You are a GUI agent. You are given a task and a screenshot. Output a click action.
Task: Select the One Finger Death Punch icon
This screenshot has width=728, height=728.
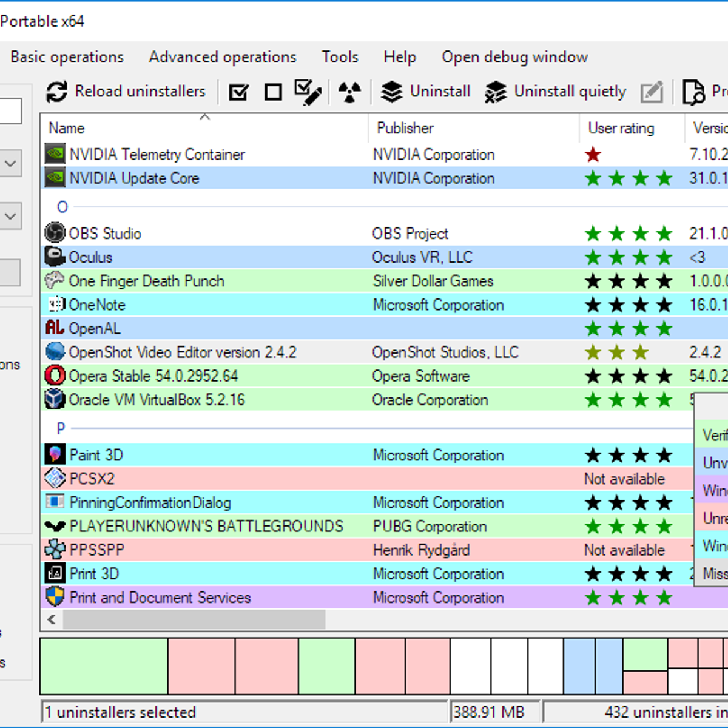click(x=55, y=280)
